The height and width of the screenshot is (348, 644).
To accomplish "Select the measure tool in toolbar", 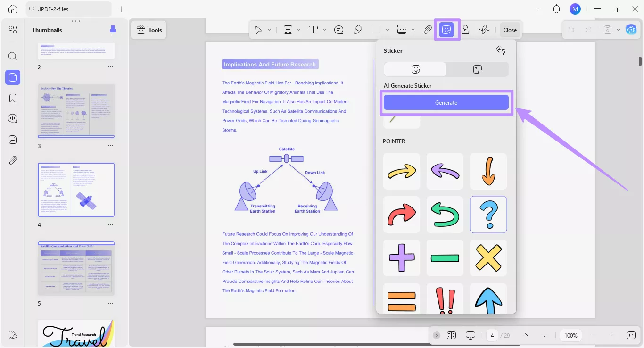I will (x=402, y=30).
